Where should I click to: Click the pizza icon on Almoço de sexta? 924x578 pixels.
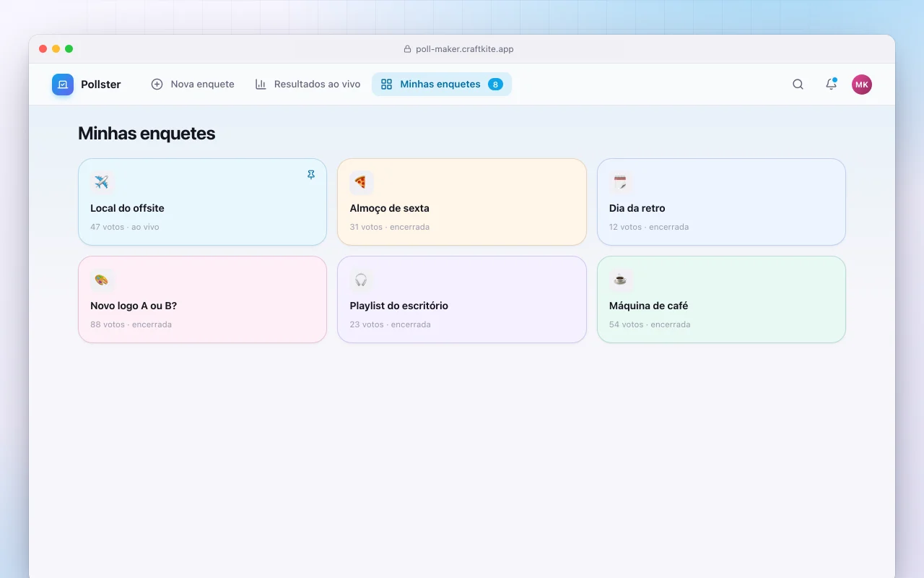(361, 183)
